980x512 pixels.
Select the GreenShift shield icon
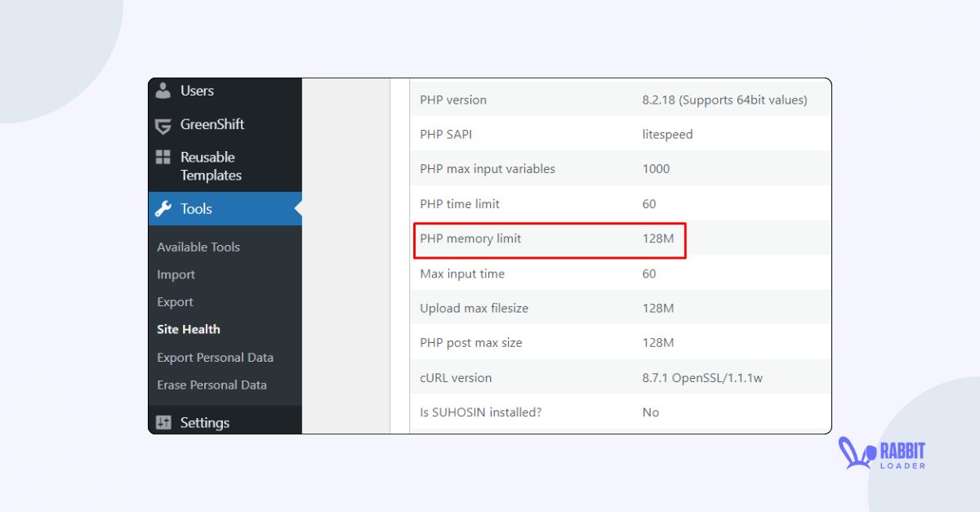(163, 124)
